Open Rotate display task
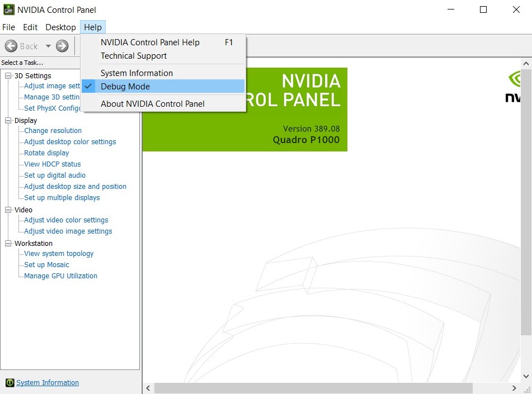Viewport: 532px width, 394px height. pyautogui.click(x=46, y=153)
